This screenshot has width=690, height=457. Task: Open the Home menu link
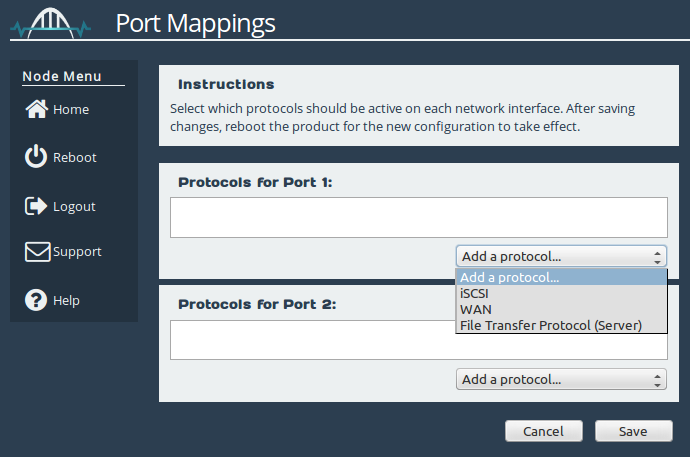tap(71, 110)
